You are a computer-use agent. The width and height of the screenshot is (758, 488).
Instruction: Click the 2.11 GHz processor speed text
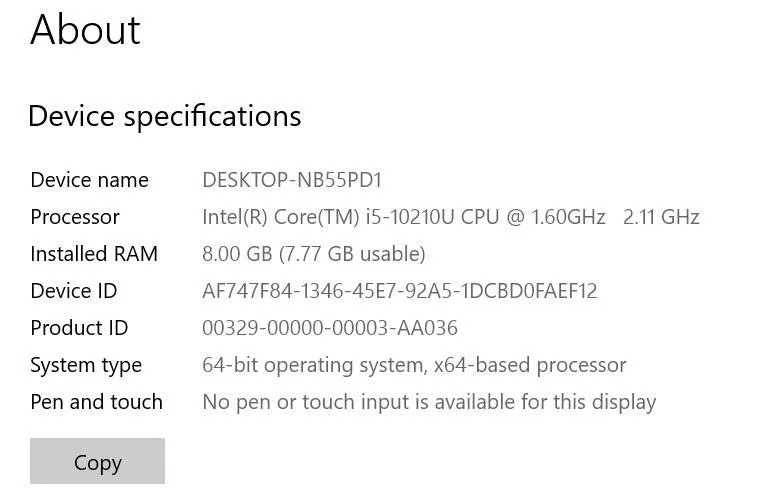pos(661,217)
